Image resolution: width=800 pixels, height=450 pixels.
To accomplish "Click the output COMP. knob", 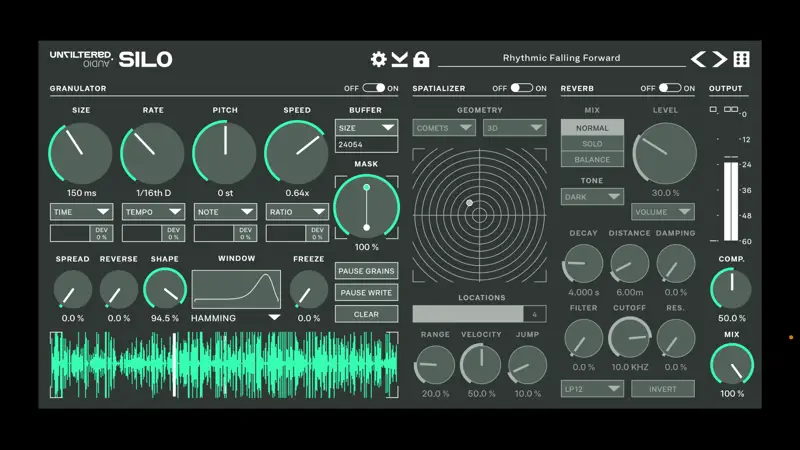I will tap(731, 289).
